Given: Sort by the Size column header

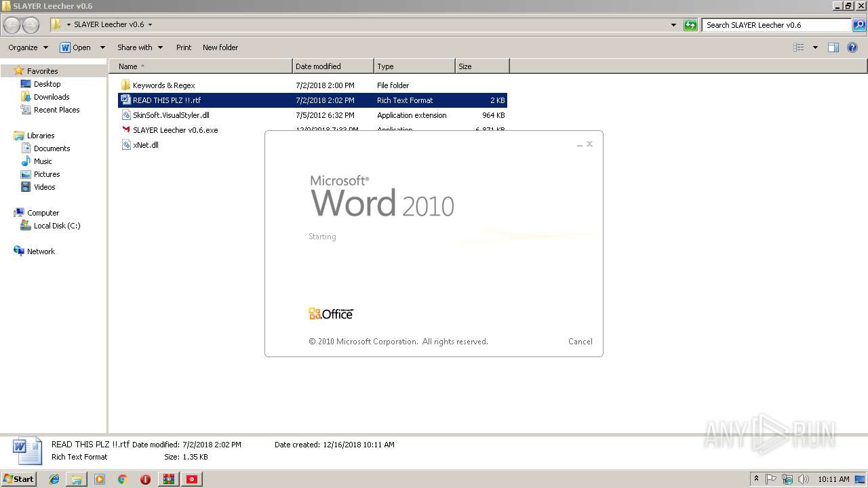Looking at the screenshot, I should click(482, 66).
